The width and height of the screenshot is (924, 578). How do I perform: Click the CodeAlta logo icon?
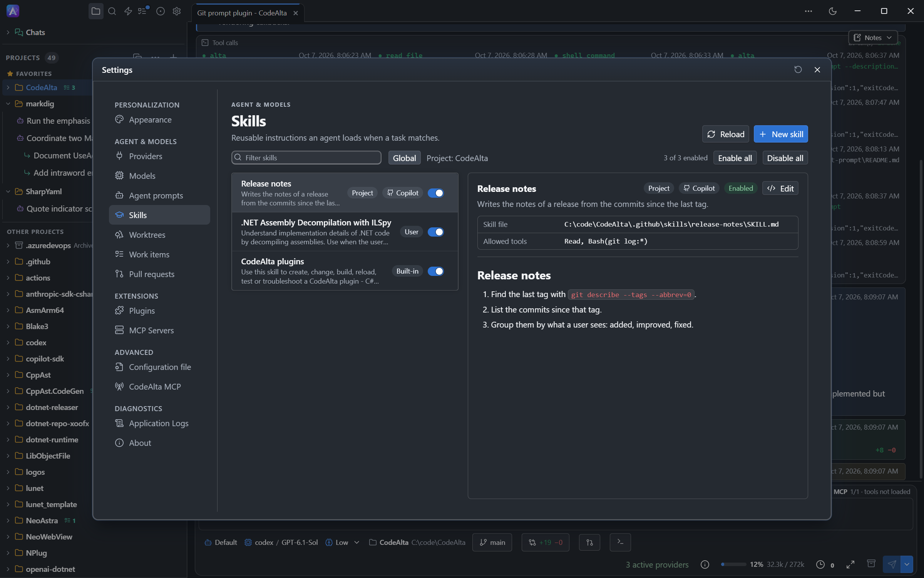coord(13,11)
